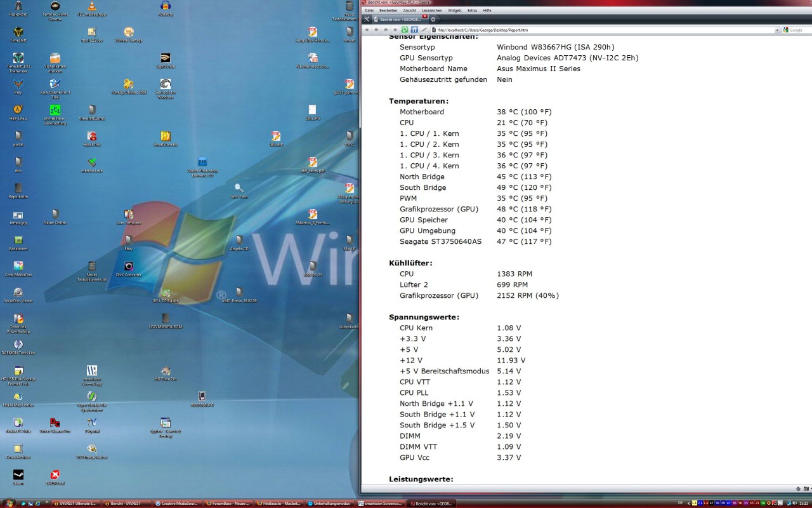812x508 pixels.
Task: Open DAEMON Tools Lite shortcut
Action: (x=18, y=345)
